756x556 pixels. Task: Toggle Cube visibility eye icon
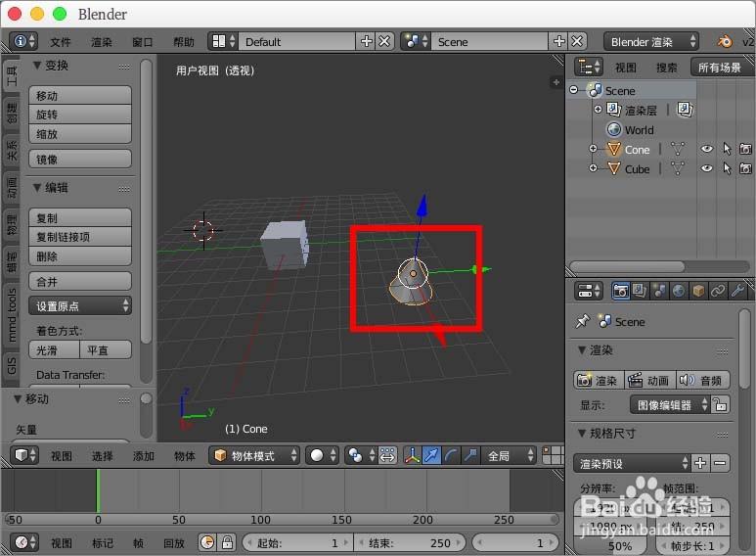707,168
